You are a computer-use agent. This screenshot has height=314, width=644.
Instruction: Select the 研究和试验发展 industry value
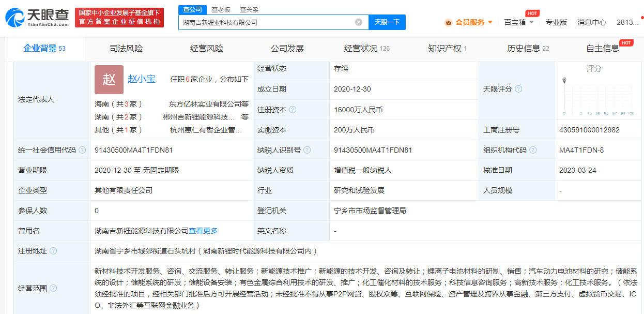(359, 190)
